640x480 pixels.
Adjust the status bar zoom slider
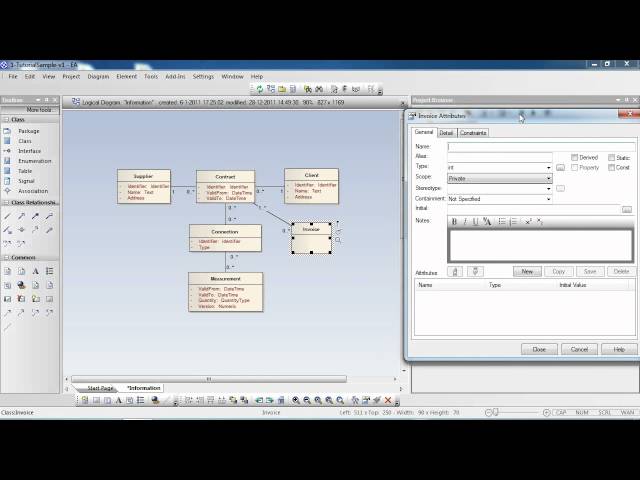pyautogui.click(x=496, y=413)
